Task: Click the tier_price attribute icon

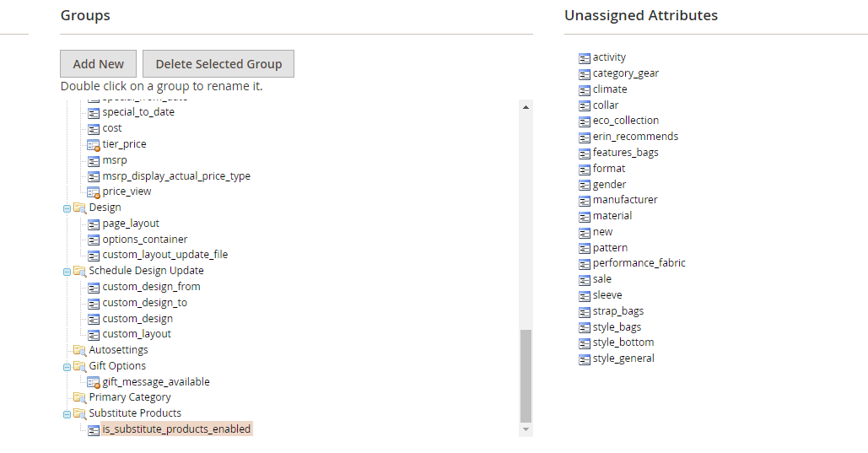Action: (94, 144)
